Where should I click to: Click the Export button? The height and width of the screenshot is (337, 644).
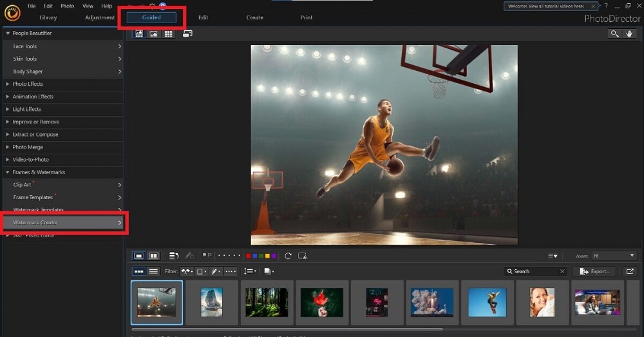click(x=595, y=271)
